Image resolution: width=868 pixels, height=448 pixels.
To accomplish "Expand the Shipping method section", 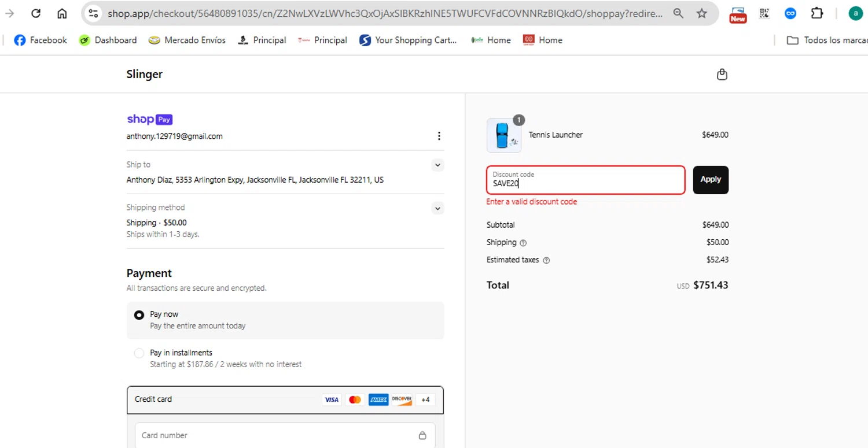I will [438, 208].
